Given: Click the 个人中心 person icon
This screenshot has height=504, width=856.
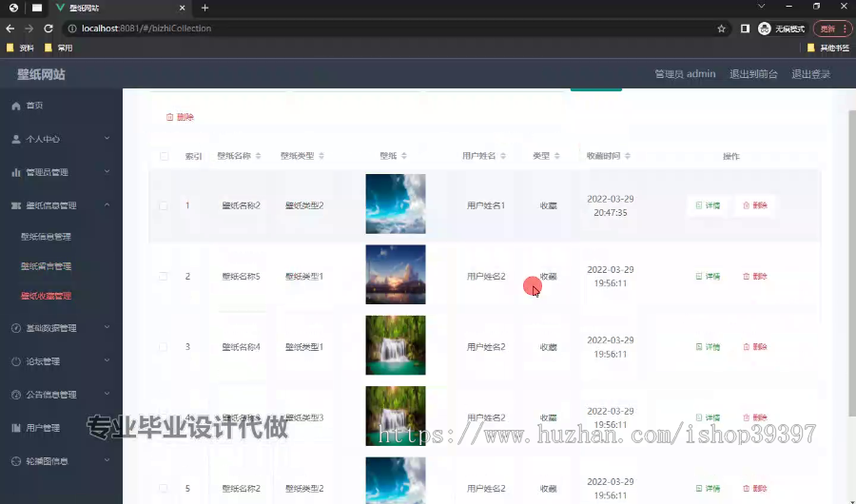Looking at the screenshot, I should pos(16,139).
